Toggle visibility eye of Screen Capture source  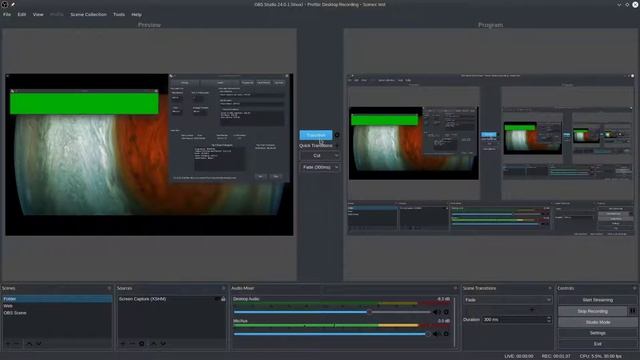pyautogui.click(x=217, y=299)
